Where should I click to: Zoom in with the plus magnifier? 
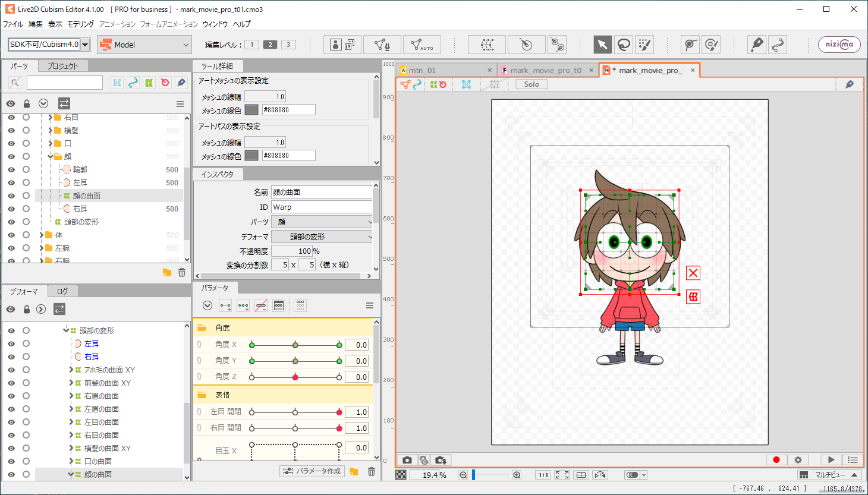(x=517, y=475)
